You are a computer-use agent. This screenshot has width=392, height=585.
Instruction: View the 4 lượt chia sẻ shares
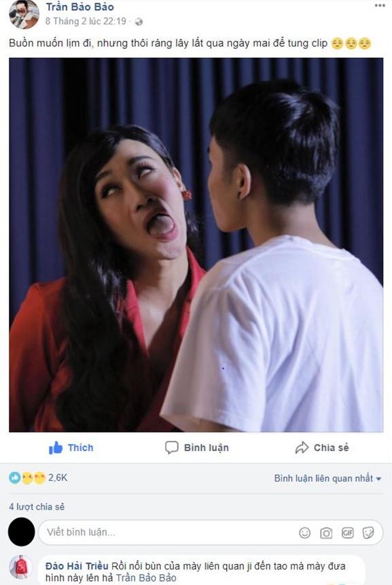point(37,507)
